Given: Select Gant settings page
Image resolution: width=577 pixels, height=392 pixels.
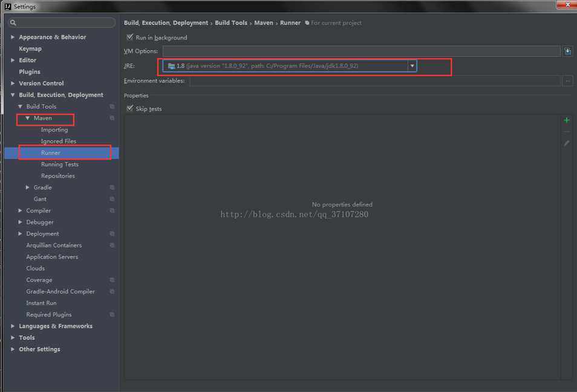Looking at the screenshot, I should click(40, 199).
